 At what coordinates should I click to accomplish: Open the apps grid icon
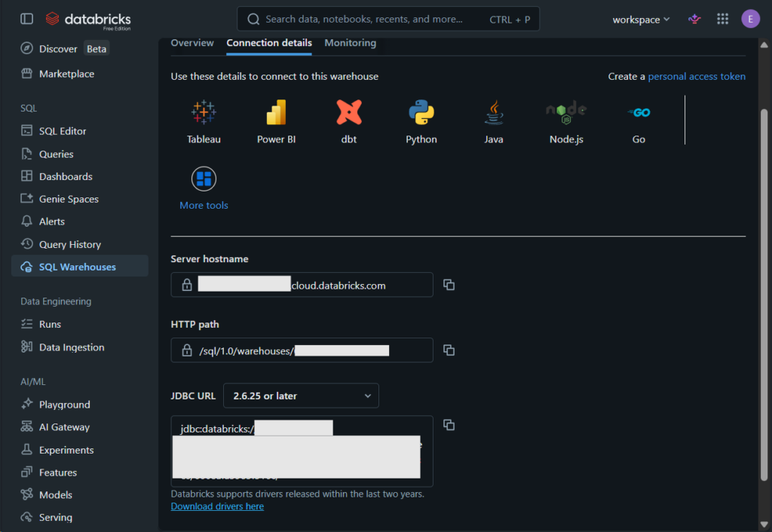click(722, 19)
